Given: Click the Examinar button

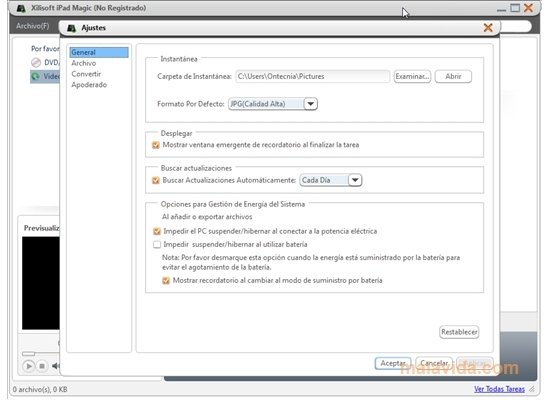Looking at the screenshot, I should click(412, 76).
